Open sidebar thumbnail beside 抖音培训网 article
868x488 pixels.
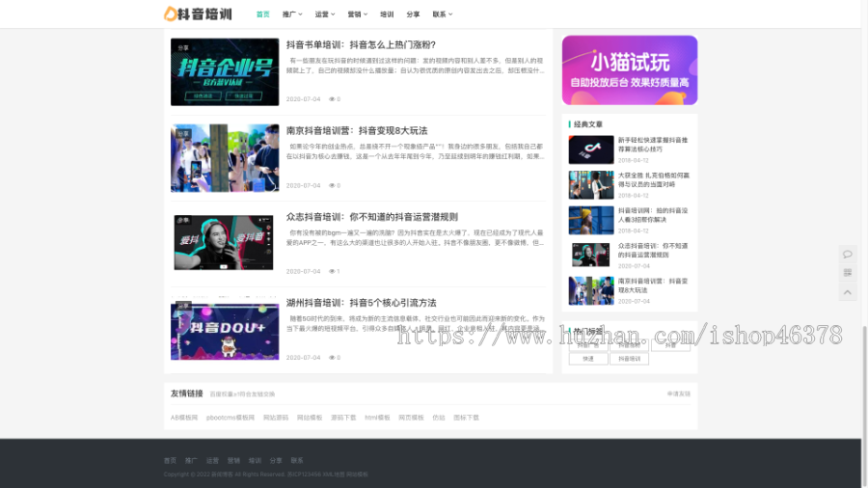pyautogui.click(x=590, y=220)
